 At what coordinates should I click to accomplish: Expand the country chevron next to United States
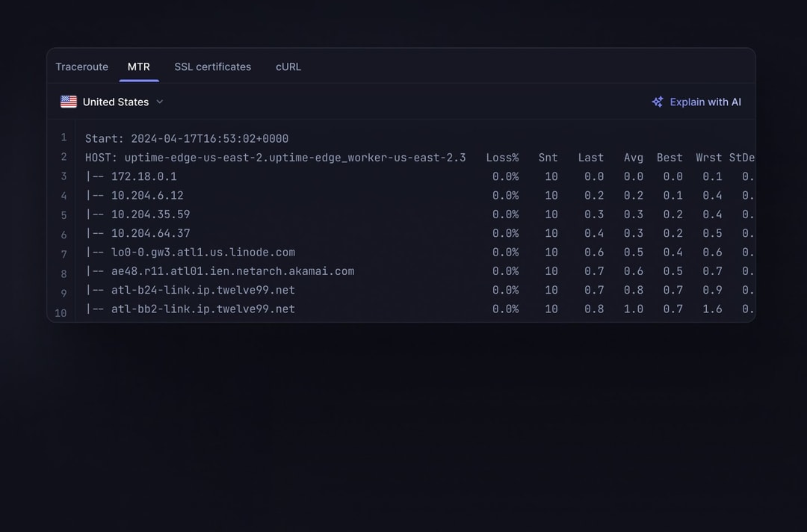click(159, 102)
